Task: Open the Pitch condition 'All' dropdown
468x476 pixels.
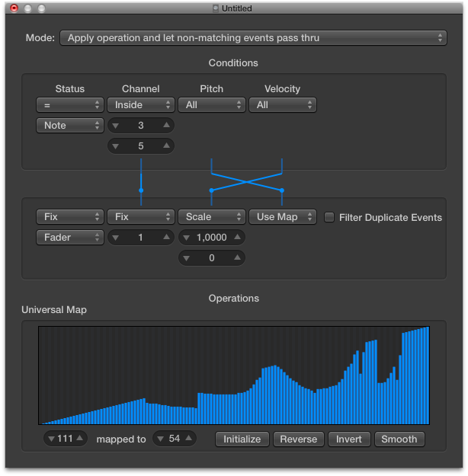Action: pyautogui.click(x=211, y=105)
